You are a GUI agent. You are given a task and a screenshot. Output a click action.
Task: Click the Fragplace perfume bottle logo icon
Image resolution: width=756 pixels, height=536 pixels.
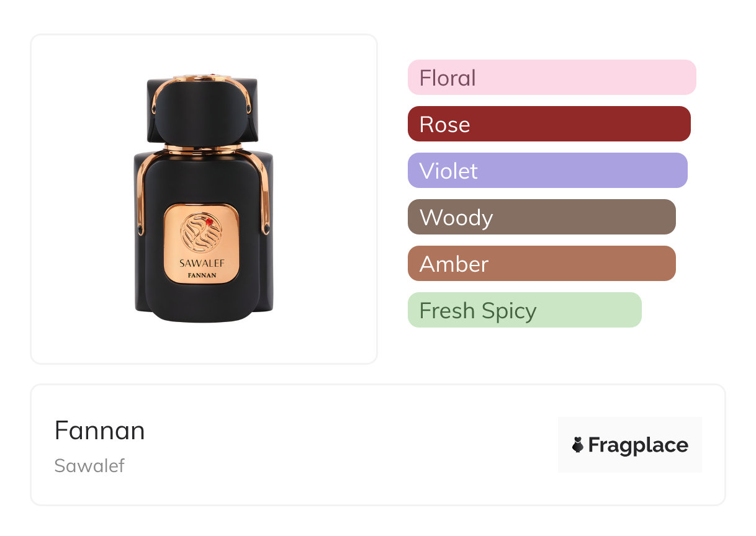578,445
